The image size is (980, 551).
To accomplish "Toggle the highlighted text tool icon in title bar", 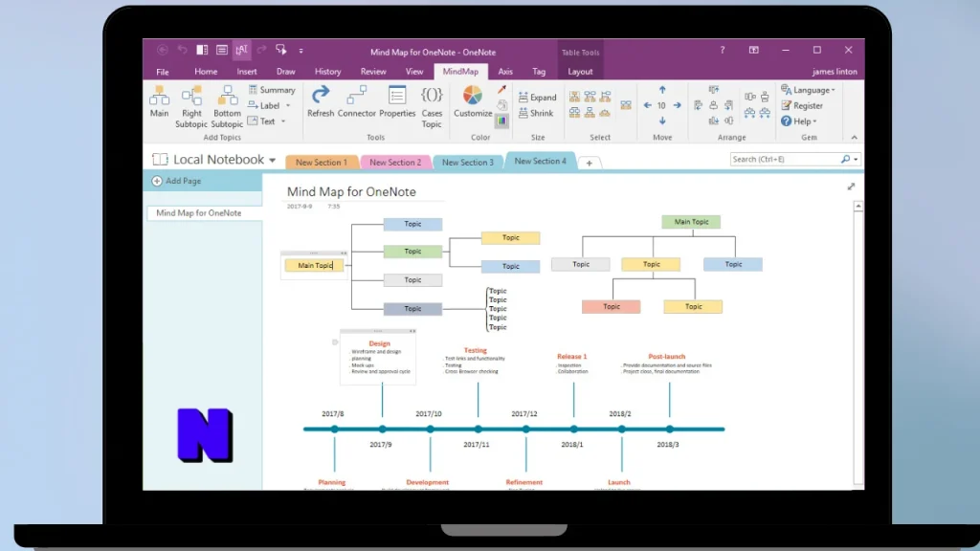I will pyautogui.click(x=242, y=50).
